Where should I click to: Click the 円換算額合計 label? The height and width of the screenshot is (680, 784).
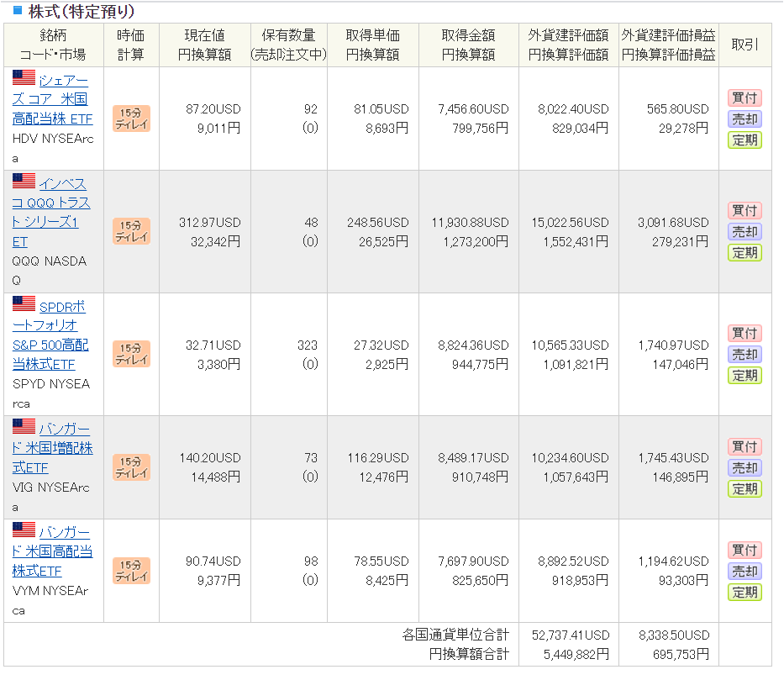click(469, 654)
